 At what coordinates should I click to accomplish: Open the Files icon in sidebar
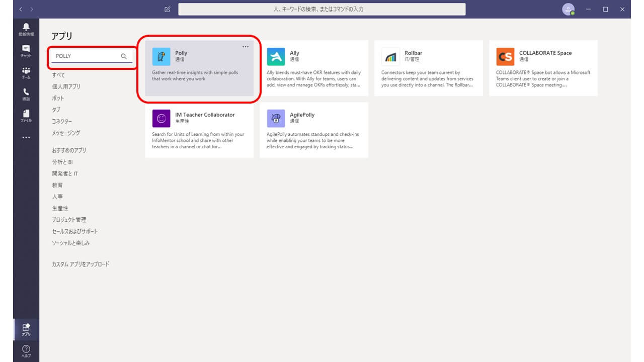click(26, 116)
